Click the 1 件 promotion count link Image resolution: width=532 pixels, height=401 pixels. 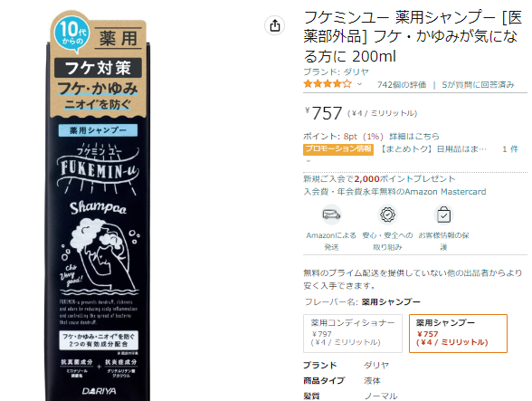(510, 149)
